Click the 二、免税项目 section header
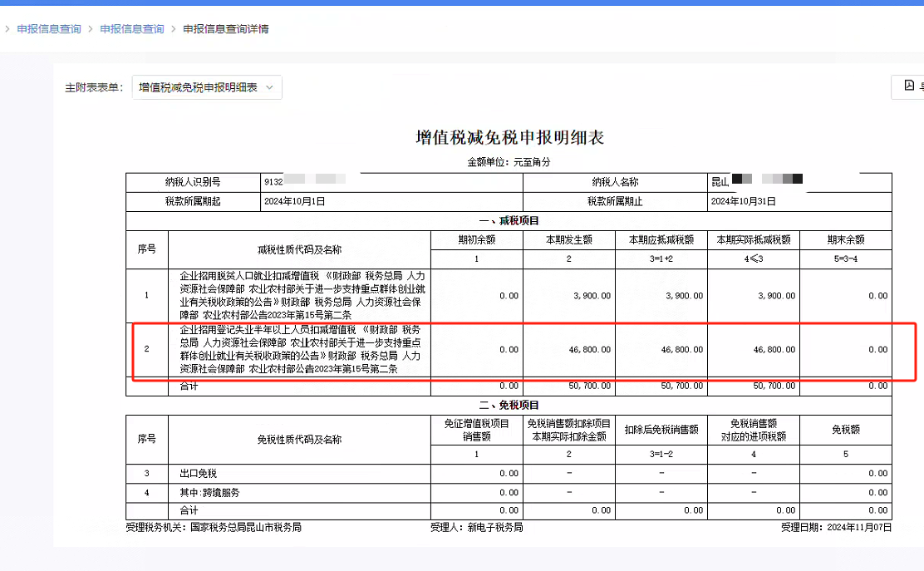924x571 pixels. coord(509,405)
